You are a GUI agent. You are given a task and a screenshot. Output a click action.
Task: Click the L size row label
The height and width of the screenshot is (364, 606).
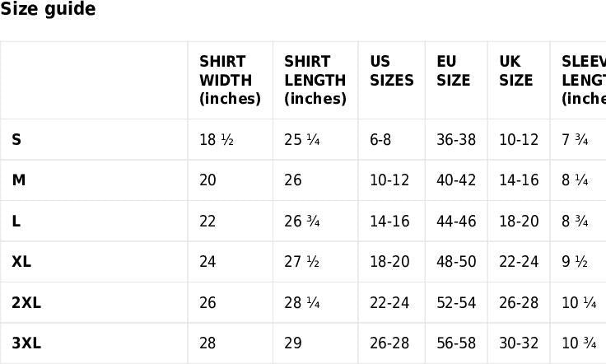[x=16, y=221]
